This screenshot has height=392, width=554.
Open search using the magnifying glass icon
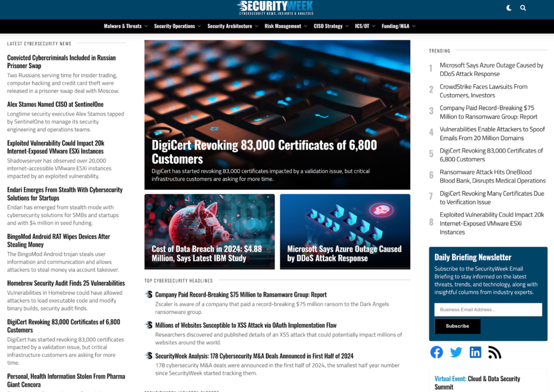[x=523, y=8]
